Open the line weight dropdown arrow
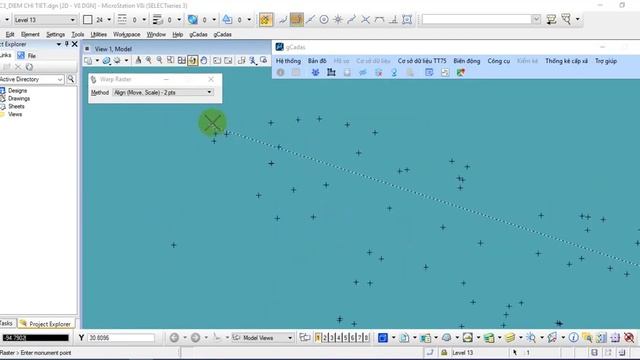640x360 pixels. pos(179,20)
